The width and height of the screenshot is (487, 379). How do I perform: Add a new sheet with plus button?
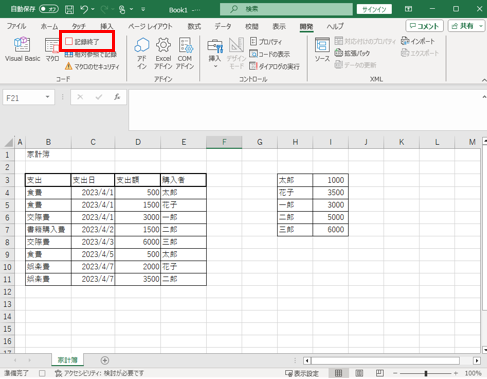click(105, 360)
